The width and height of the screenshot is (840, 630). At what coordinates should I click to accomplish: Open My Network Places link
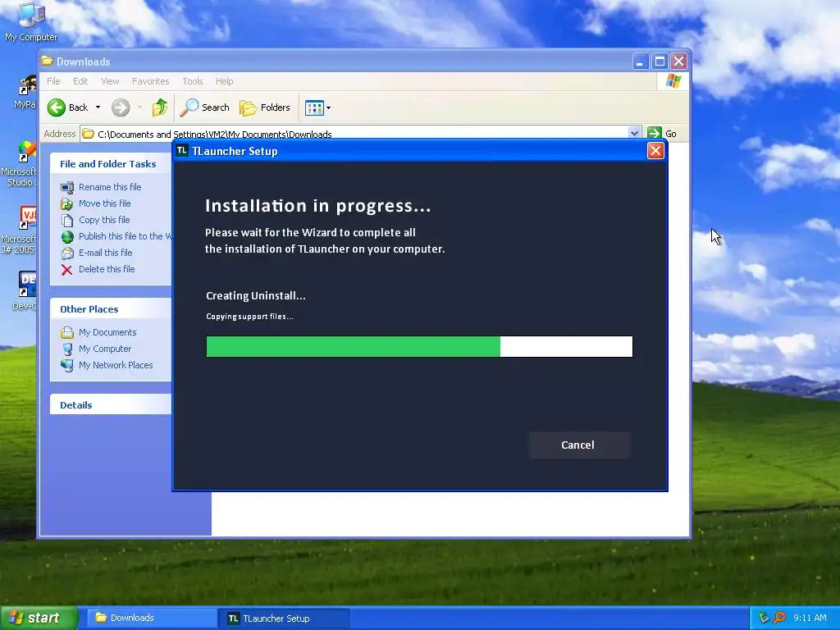click(116, 365)
